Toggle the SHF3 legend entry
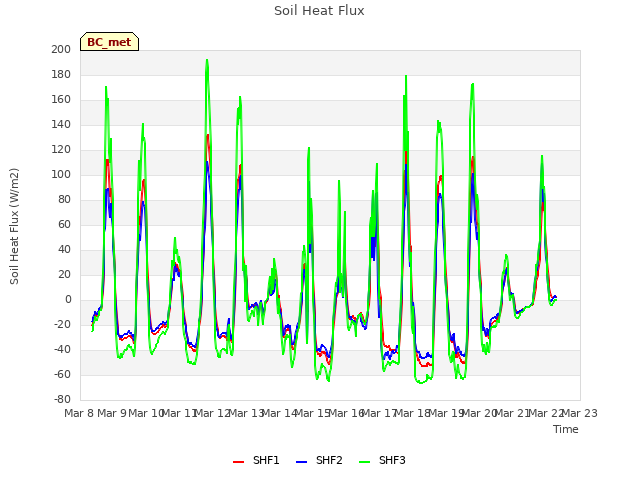 [x=382, y=460]
